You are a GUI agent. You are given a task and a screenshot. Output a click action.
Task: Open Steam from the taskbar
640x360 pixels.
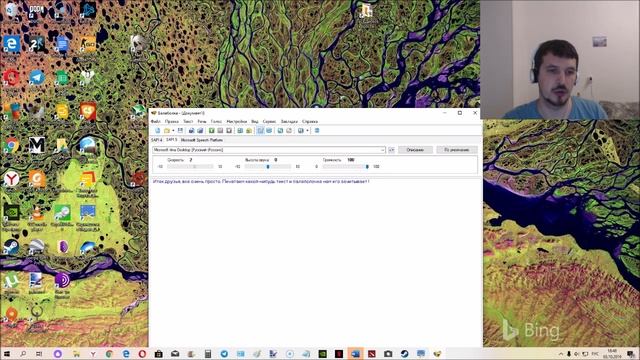click(x=404, y=354)
